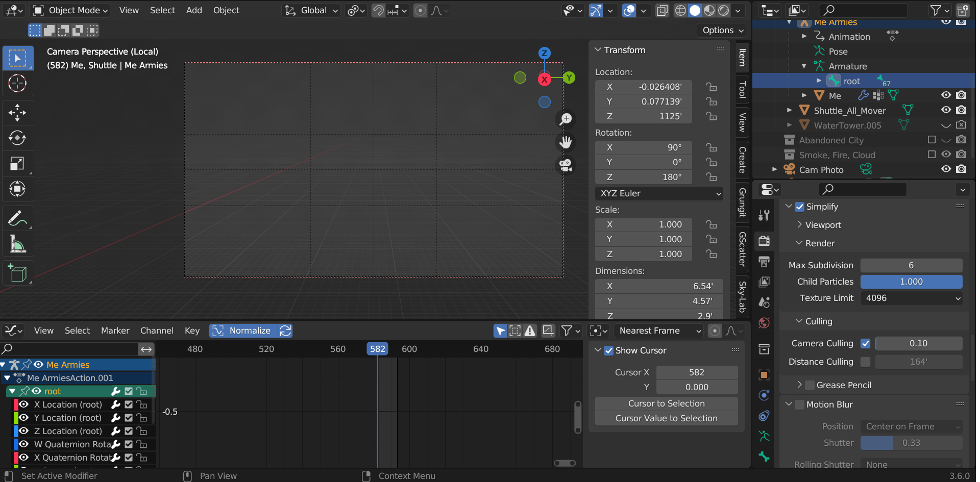Select the Annotate tool
The width and height of the screenshot is (980, 482).
pyautogui.click(x=18, y=219)
